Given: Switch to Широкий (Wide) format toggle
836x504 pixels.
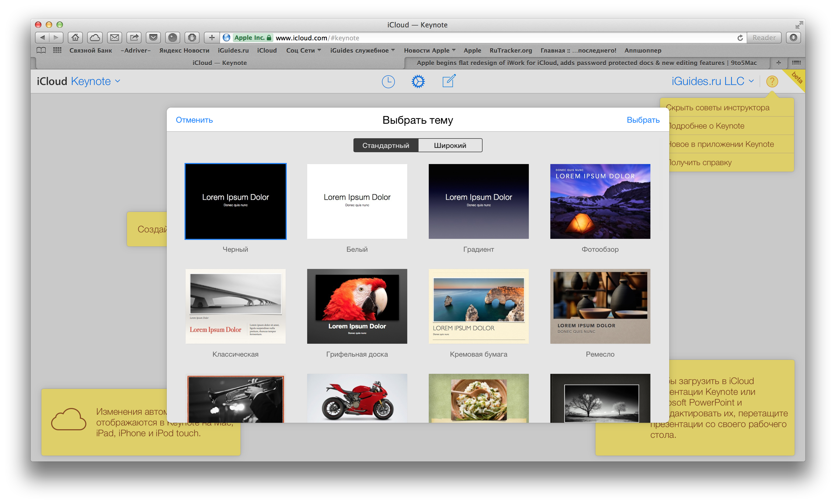Looking at the screenshot, I should [x=450, y=145].
